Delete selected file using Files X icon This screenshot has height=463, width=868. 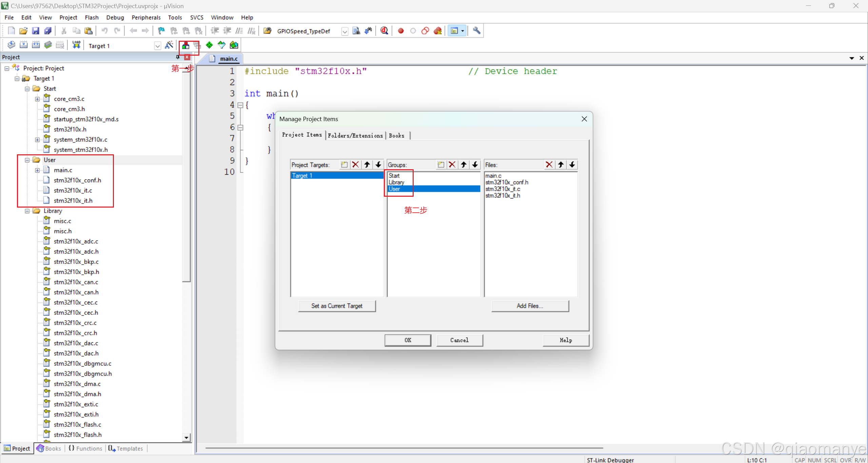click(549, 165)
